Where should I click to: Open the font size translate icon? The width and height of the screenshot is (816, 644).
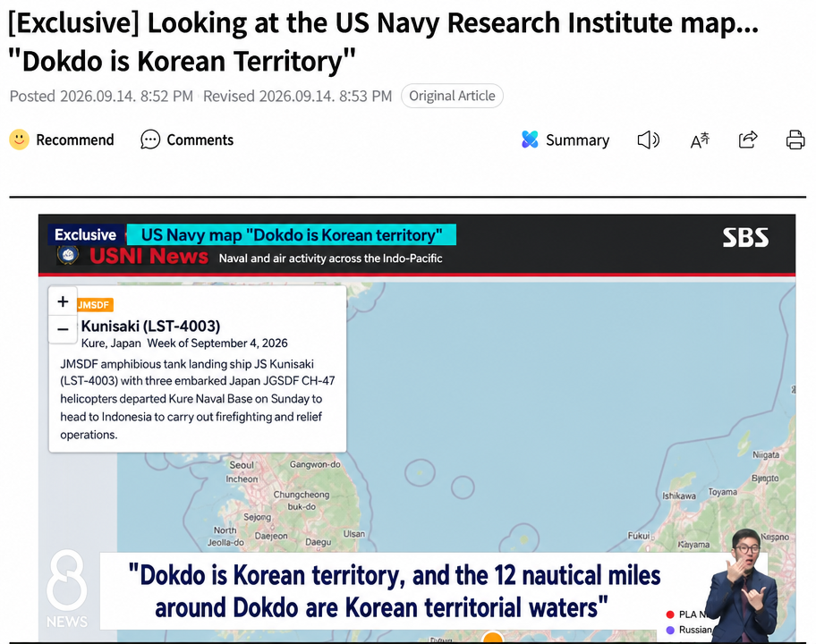pyautogui.click(x=700, y=140)
